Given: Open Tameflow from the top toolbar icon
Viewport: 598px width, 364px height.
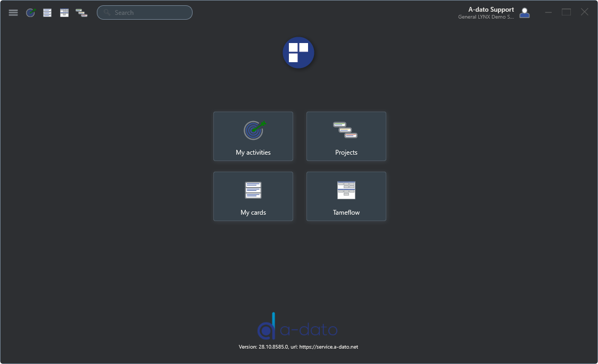Looking at the screenshot, I should point(64,13).
